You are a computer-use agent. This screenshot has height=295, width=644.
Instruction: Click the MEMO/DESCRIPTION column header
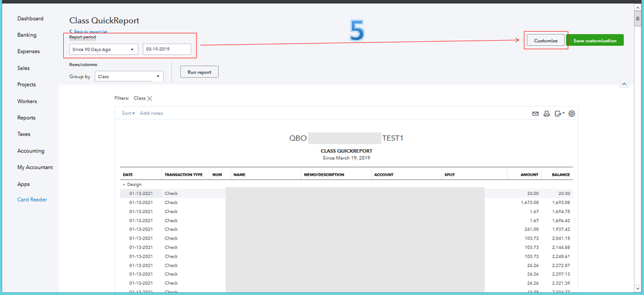(x=324, y=174)
